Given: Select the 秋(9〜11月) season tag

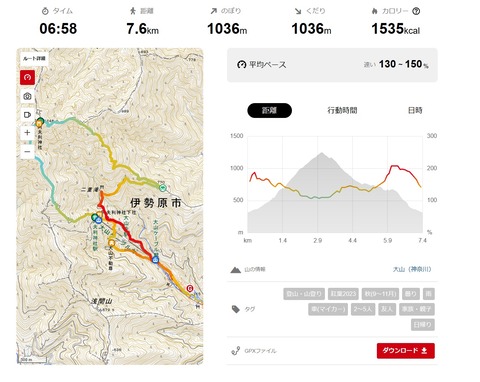Looking at the screenshot, I should (380, 294).
